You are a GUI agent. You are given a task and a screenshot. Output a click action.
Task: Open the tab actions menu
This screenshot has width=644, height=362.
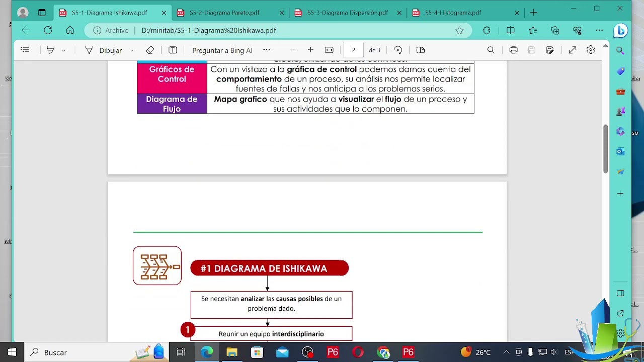click(42, 13)
